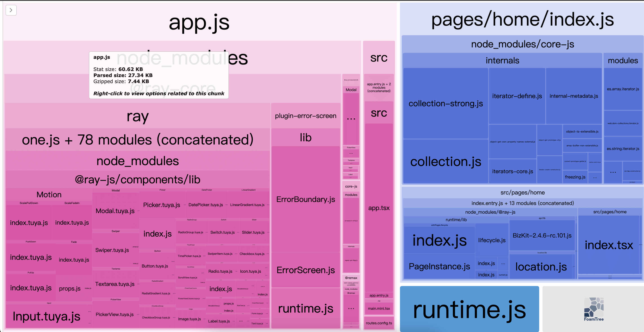Select the es.array.iterator.js module
This screenshot has width=644, height=332.
[623, 89]
